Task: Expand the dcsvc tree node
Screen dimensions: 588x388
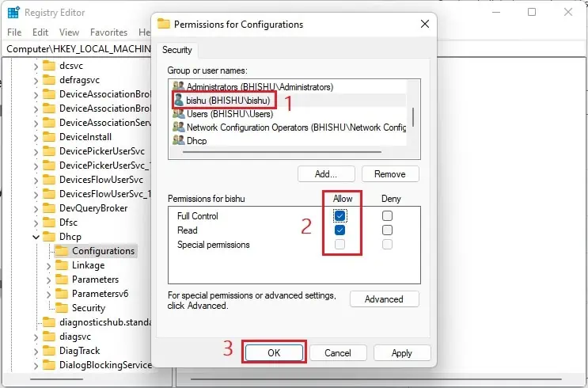Action: tap(36, 67)
